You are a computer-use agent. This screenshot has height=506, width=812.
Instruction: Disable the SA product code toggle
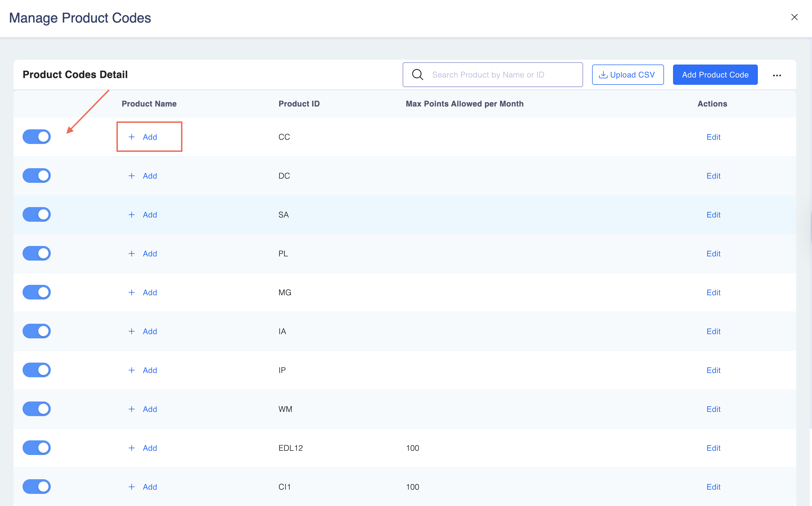(36, 214)
